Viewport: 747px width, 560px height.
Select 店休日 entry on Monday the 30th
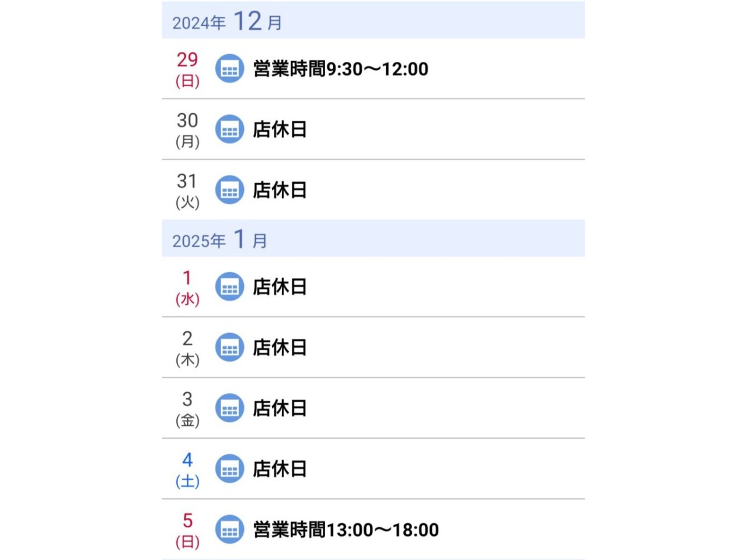(280, 129)
